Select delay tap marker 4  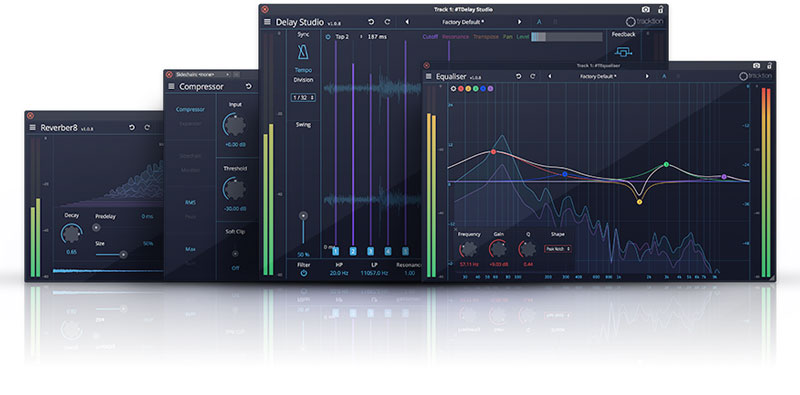(x=388, y=251)
